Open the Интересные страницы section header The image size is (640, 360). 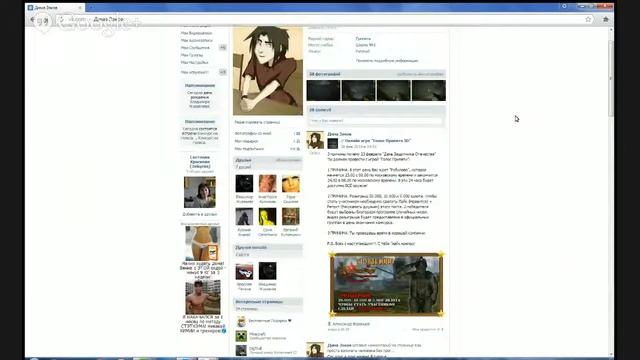268,302
